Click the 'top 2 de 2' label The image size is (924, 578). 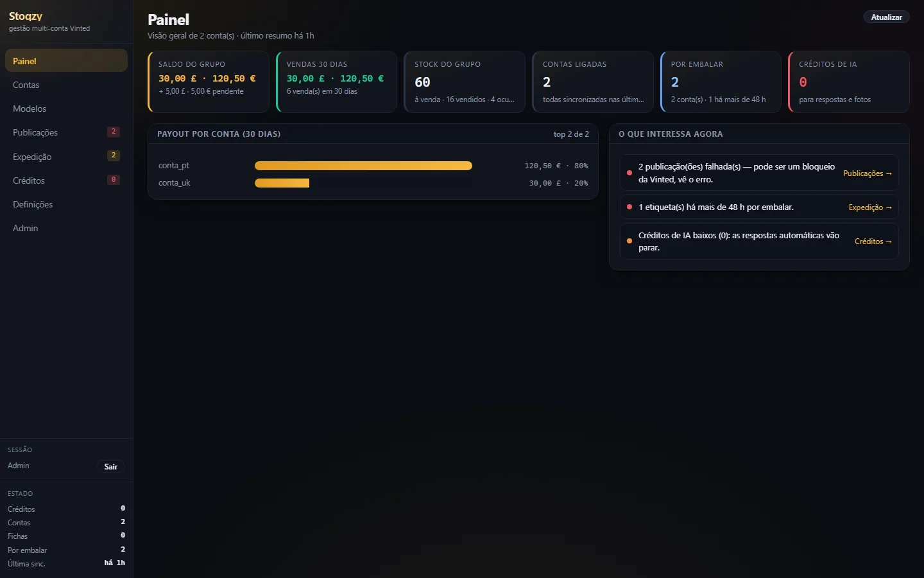pos(571,134)
